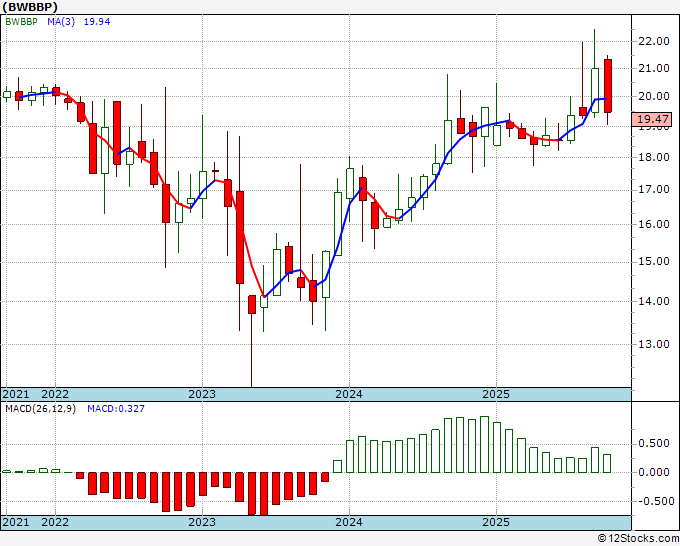Click the 15.00 price axis label
The height and width of the screenshot is (546, 680).
coord(654,262)
